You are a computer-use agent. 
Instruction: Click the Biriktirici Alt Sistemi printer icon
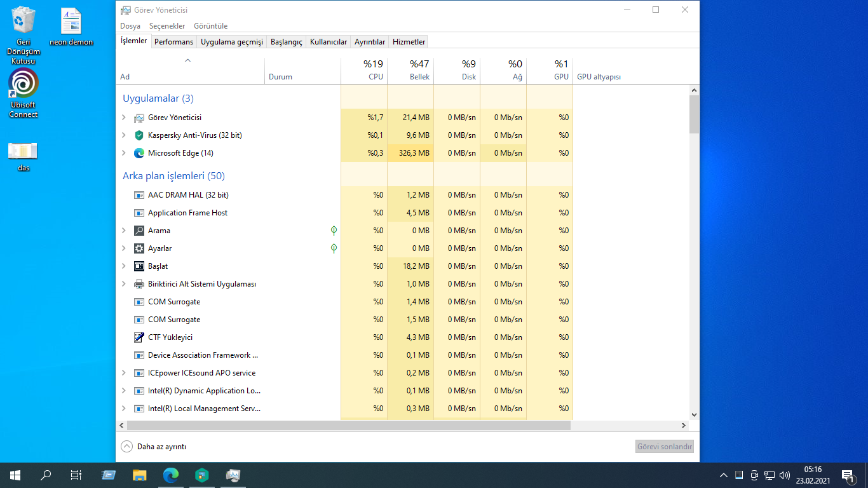(139, 284)
